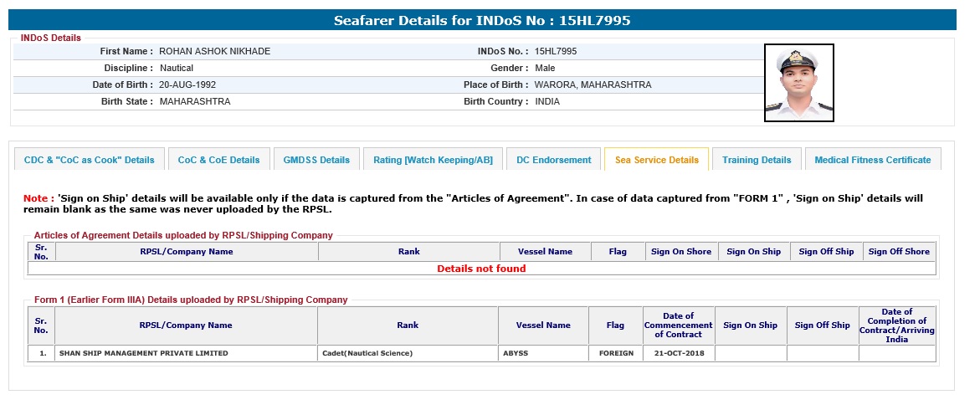Click the ABYSS vessel name cell
The width and height of the screenshot is (980, 410).
click(x=516, y=353)
